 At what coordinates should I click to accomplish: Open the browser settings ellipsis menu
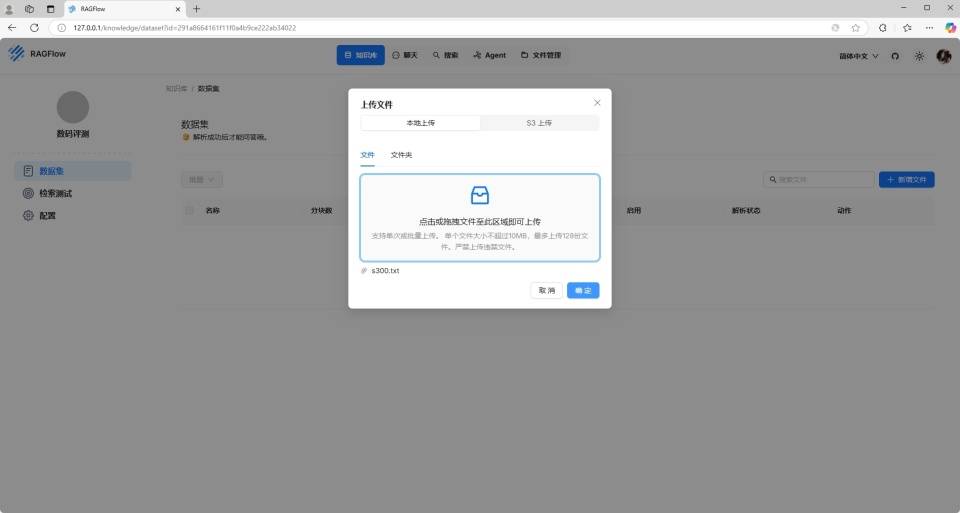929,28
